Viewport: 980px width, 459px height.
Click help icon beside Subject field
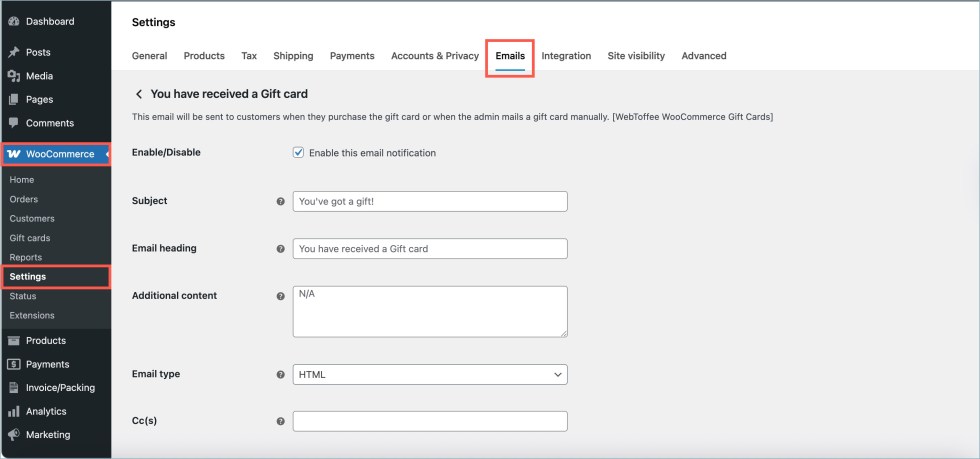click(281, 202)
